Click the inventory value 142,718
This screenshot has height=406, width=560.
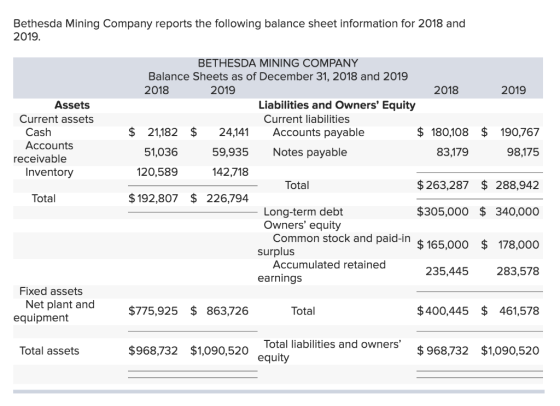click(x=230, y=172)
